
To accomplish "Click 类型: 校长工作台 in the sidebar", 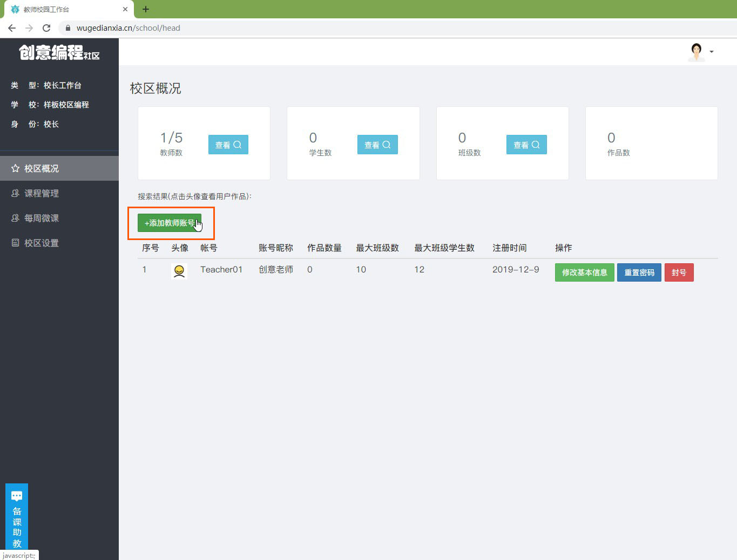I will tap(46, 85).
